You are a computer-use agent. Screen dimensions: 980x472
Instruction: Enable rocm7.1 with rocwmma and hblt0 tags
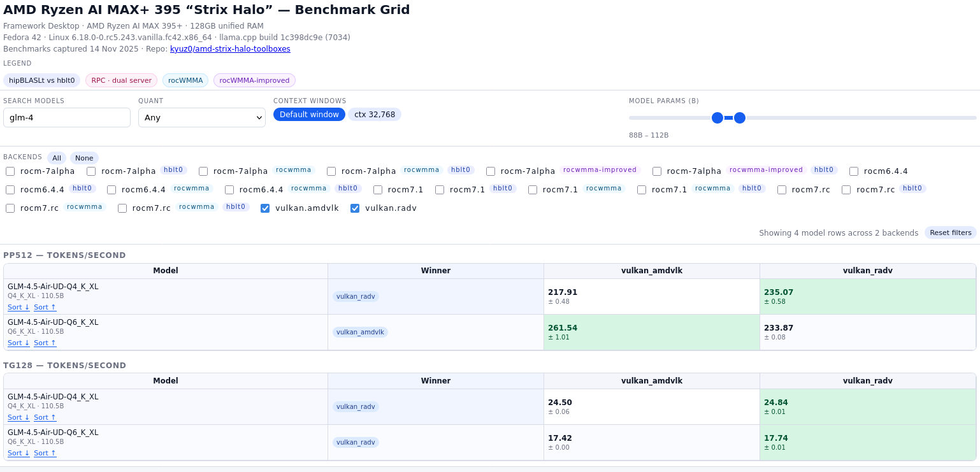642,190
